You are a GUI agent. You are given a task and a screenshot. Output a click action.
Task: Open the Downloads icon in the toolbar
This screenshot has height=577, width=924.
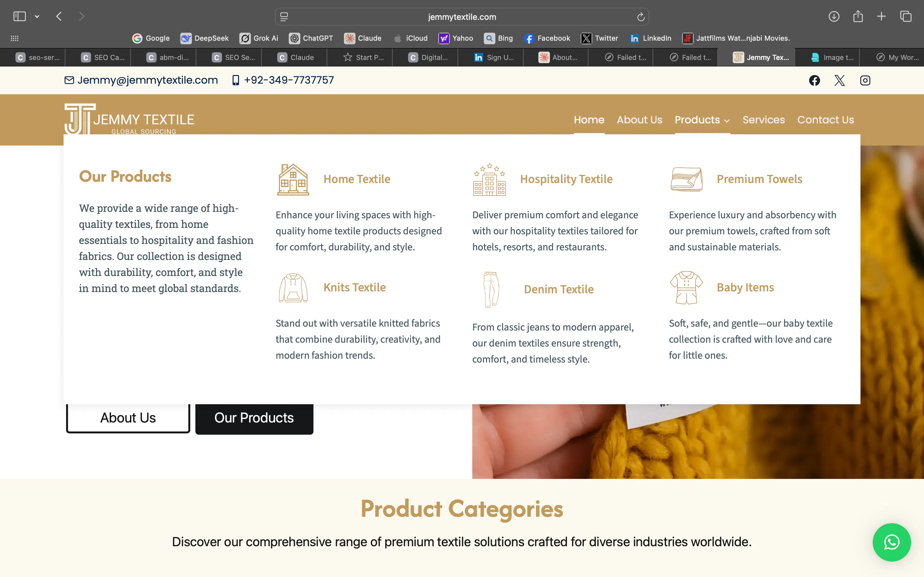[834, 16]
